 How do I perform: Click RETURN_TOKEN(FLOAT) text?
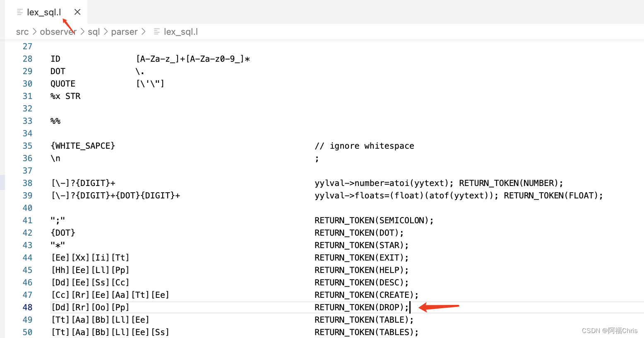[x=551, y=196]
